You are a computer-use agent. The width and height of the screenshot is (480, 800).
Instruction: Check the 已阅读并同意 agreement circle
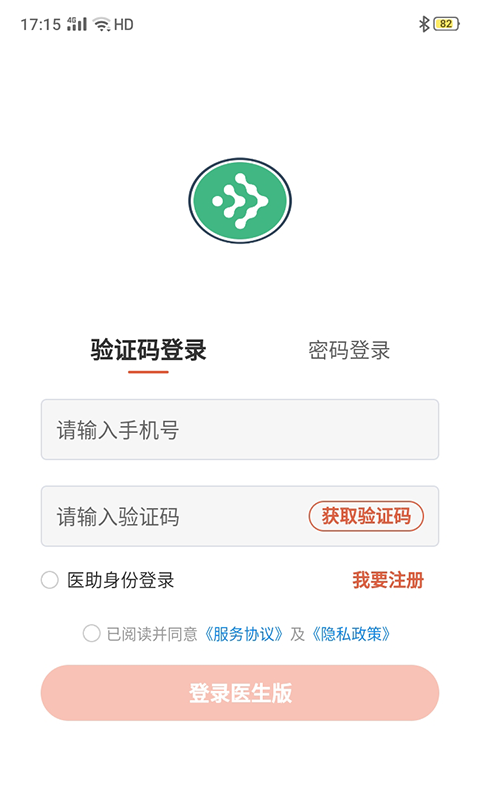pos(91,634)
